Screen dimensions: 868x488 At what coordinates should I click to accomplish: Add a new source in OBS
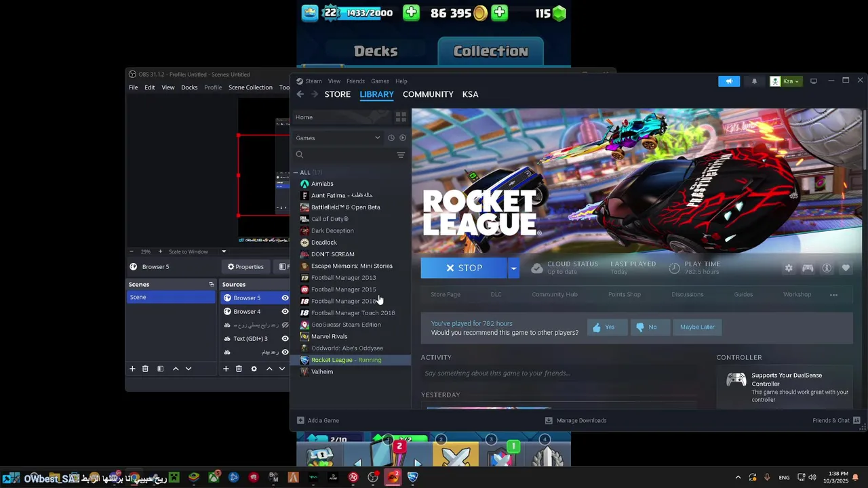click(226, 369)
